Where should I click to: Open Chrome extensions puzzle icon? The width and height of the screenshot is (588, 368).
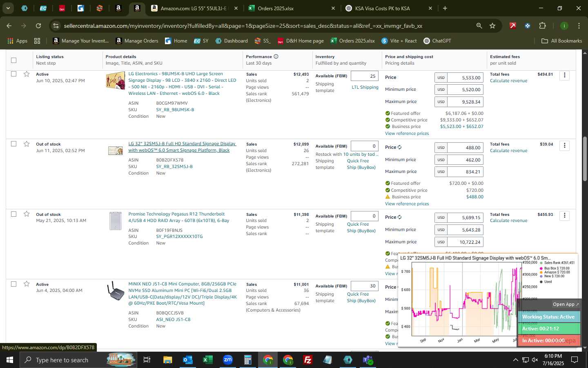542,26
